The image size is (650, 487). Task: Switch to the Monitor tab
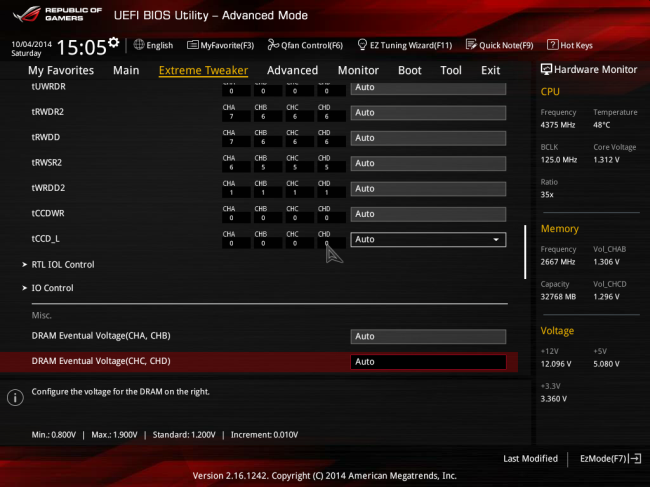358,71
